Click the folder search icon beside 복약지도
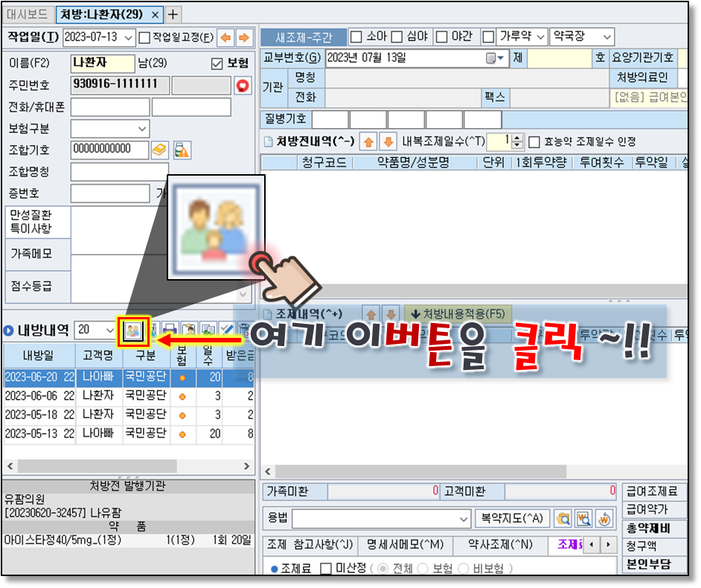This screenshot has width=701, height=588. pos(564,518)
